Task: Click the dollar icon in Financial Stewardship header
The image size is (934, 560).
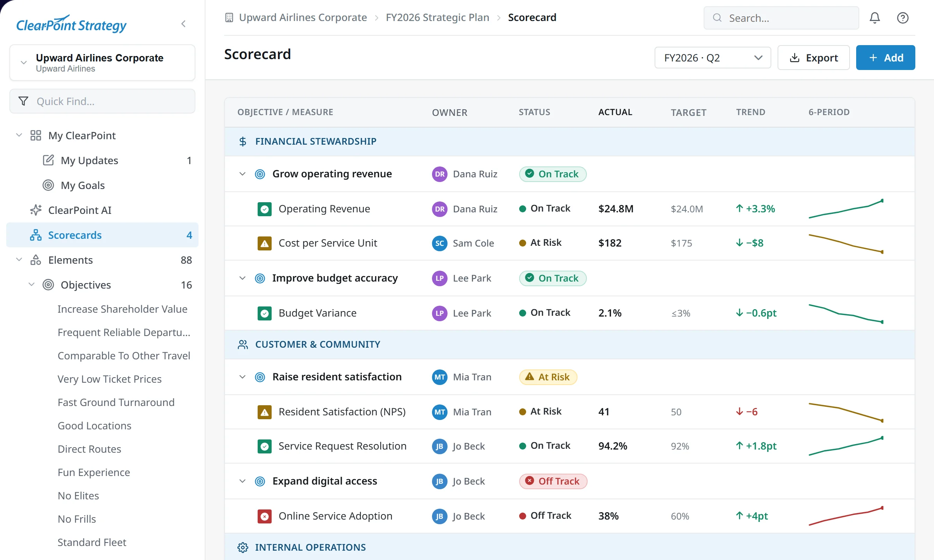Action: tap(243, 142)
